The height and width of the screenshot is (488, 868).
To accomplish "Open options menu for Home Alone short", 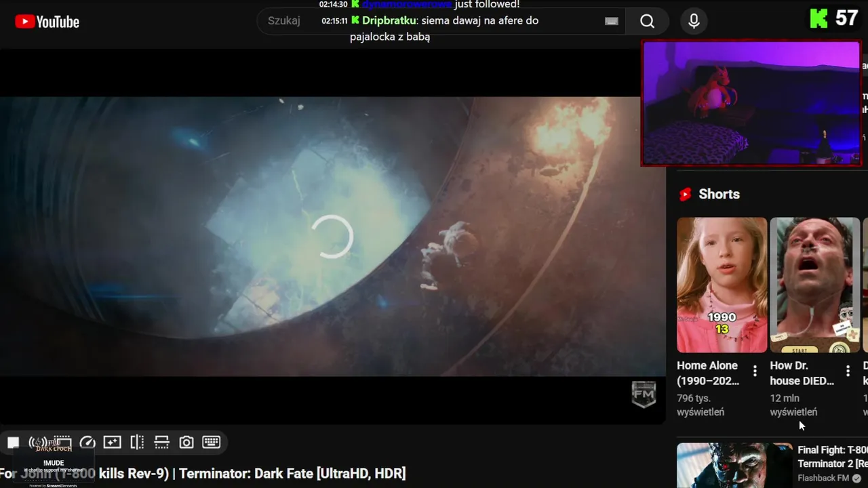I will [x=755, y=371].
